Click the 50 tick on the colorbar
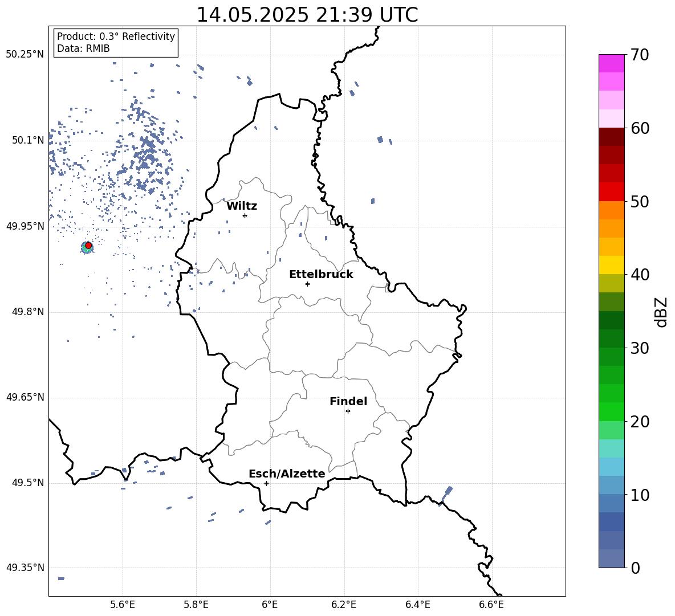 pos(640,201)
